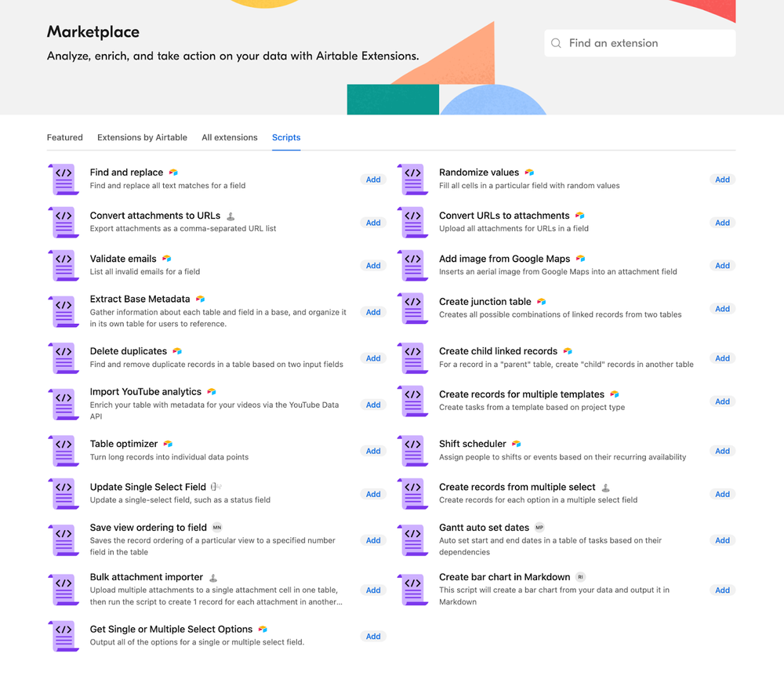Viewport: 784px width, 679px height.
Task: Select the Validate emails script icon
Action: point(64,265)
